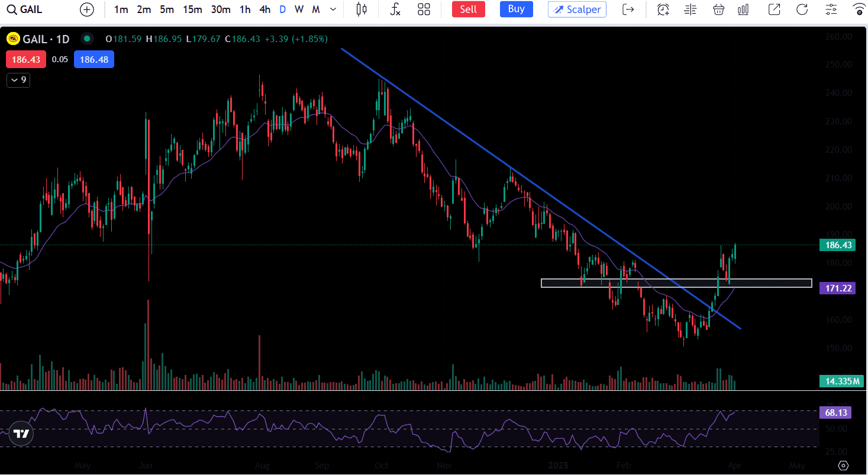Image resolution: width=868 pixels, height=475 pixels.
Task: Click the 160.00 price scale label
Action: 838,320
